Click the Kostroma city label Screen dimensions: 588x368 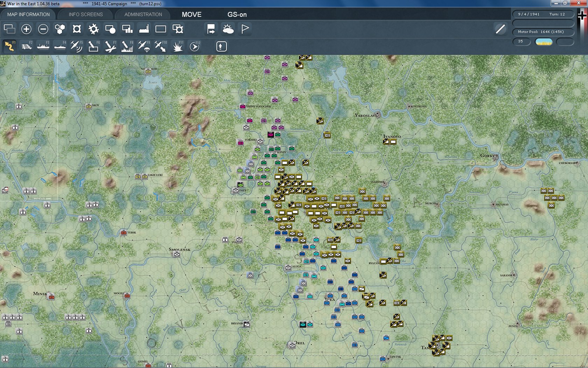tap(419, 106)
